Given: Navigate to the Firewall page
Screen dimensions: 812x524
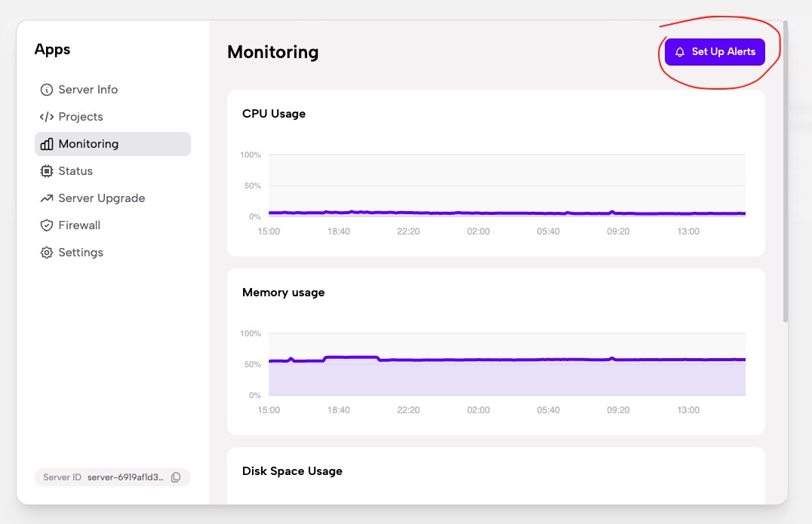Looking at the screenshot, I should (x=79, y=225).
